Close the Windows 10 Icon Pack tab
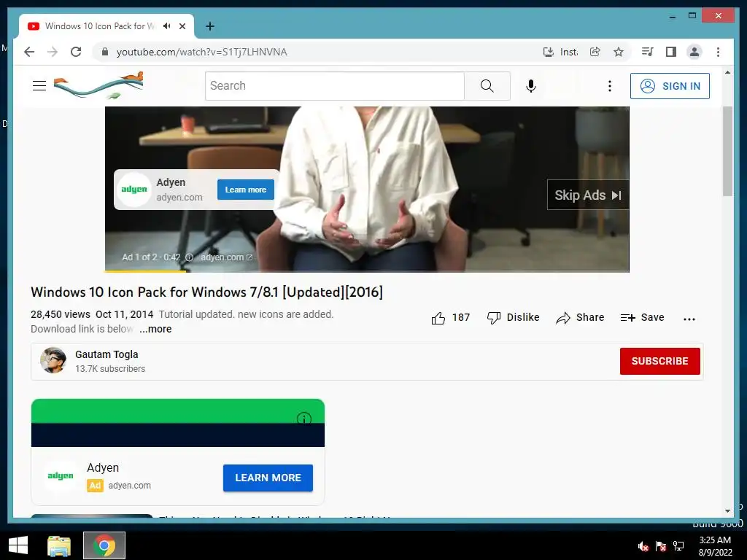747x560 pixels. pos(182,26)
